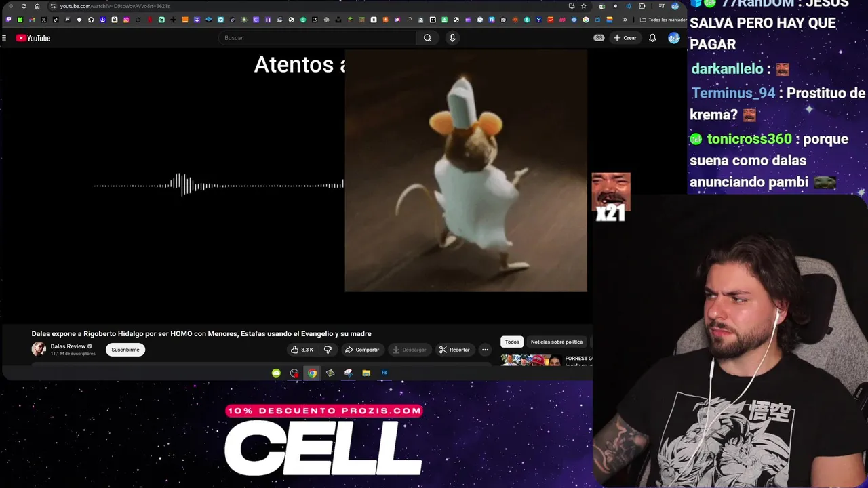Open the X (Twitter) bookmark
The width and height of the screenshot is (868, 488).
44,20
